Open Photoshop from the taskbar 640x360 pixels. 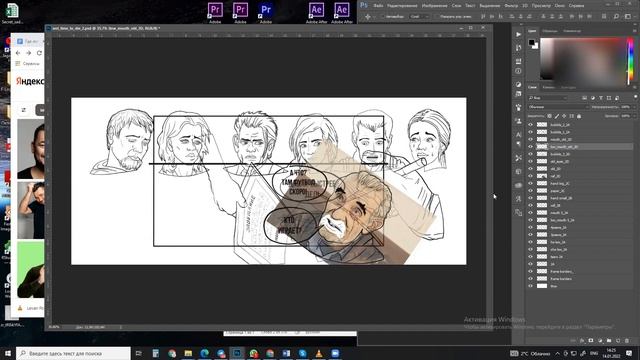point(237,353)
